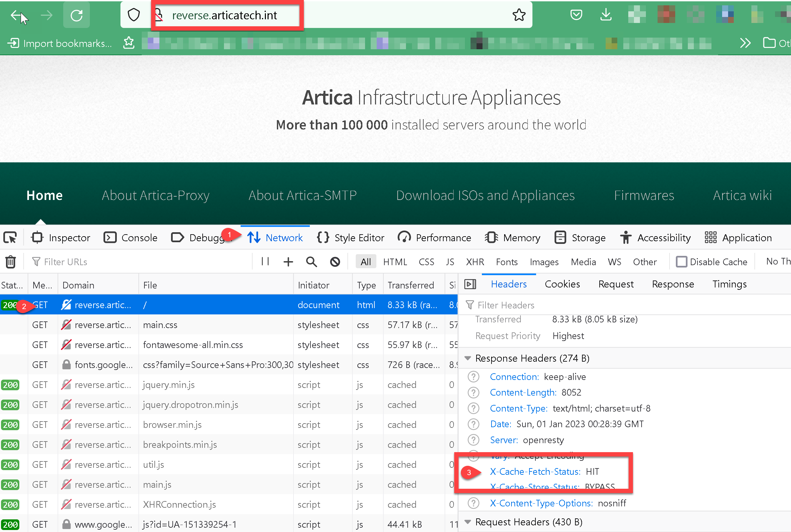Open the Firmwares navigation link
This screenshot has width=791, height=532.
pos(644,196)
